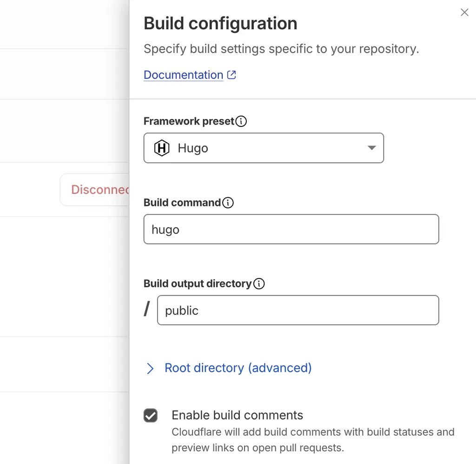476x464 pixels.
Task: Click the 'Build configuration' heading
Action: pyautogui.click(x=220, y=23)
